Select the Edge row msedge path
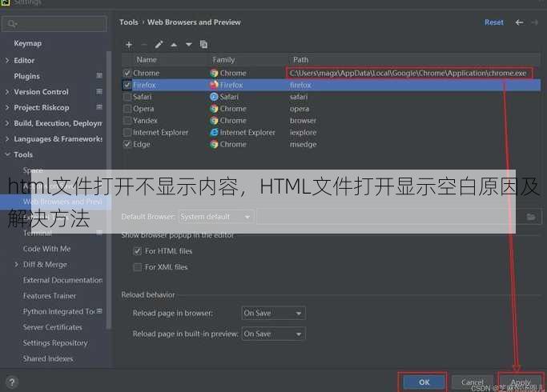 (x=304, y=144)
